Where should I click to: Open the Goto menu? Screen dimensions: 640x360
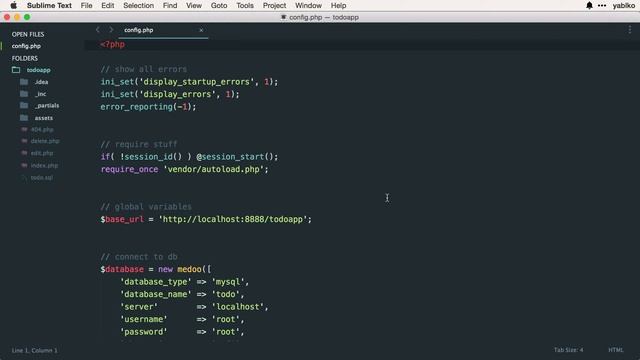(219, 5)
